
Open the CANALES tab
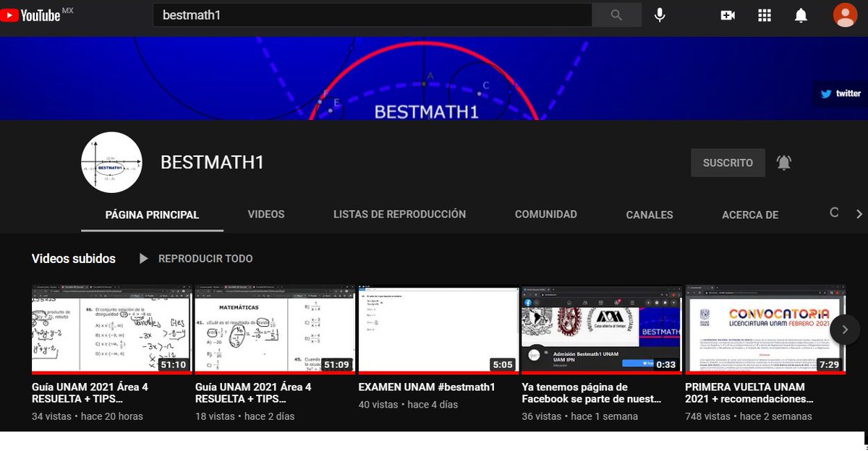tap(650, 215)
